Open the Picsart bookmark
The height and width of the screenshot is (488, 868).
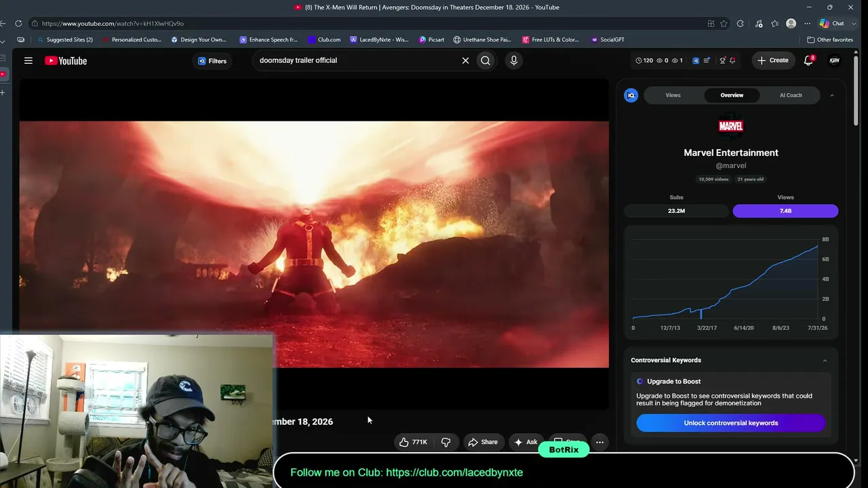pos(432,40)
